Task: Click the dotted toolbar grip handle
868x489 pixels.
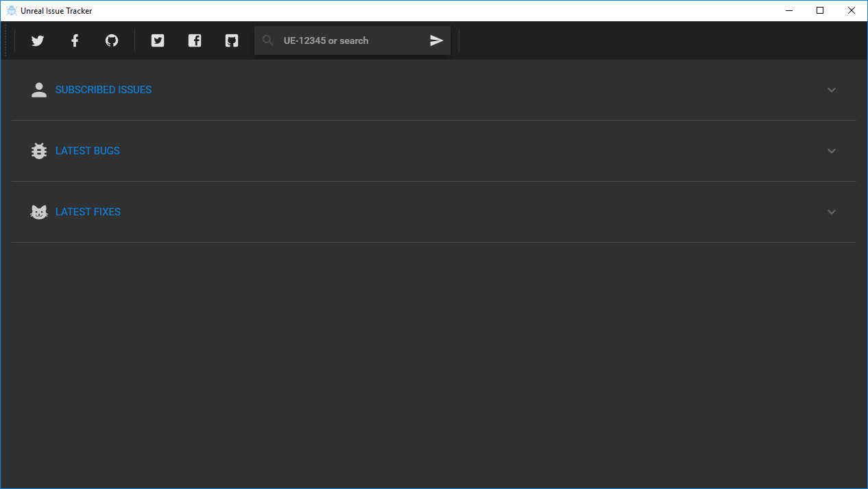Action: click(x=6, y=40)
